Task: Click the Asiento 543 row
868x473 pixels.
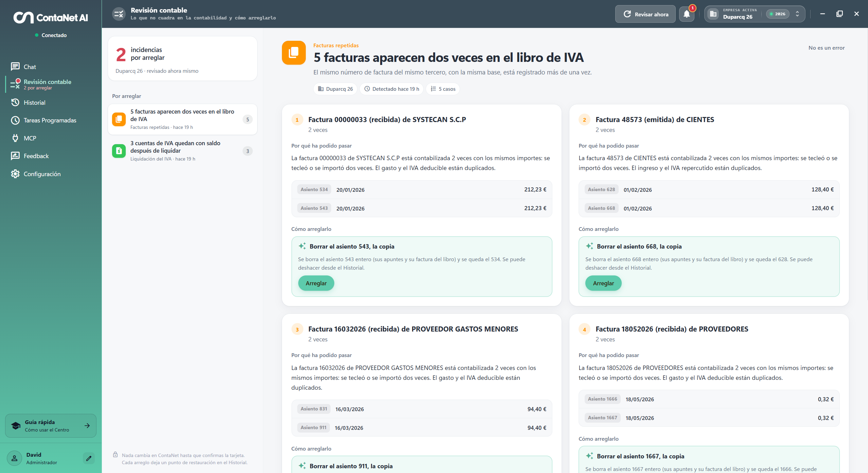Action: point(422,208)
